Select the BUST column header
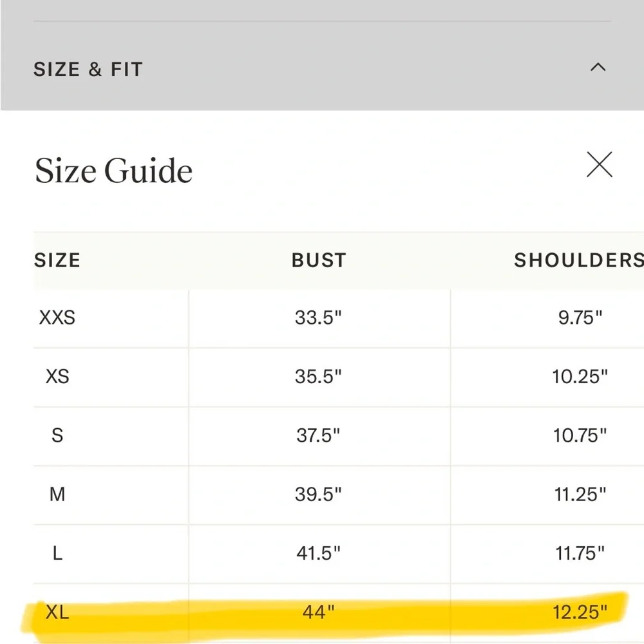The image size is (644, 644). point(319,260)
